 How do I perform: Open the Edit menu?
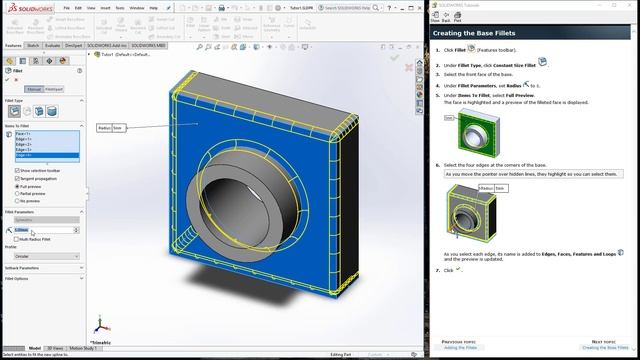coord(78,8)
